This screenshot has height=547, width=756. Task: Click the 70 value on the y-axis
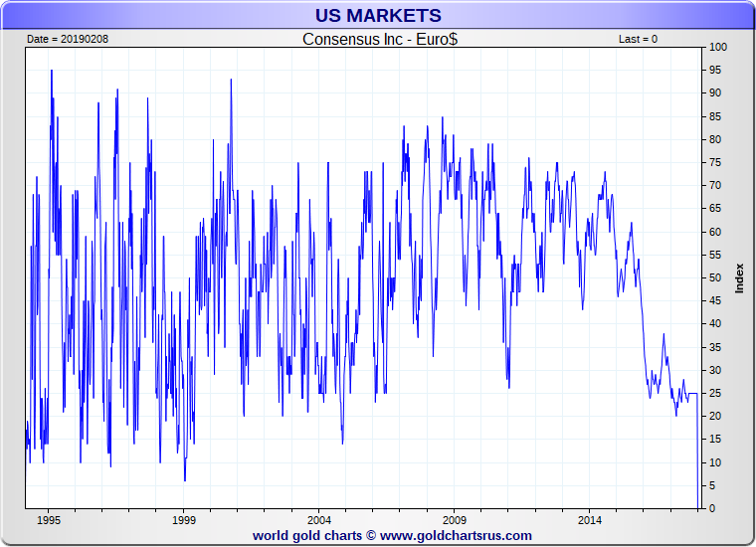click(x=715, y=185)
